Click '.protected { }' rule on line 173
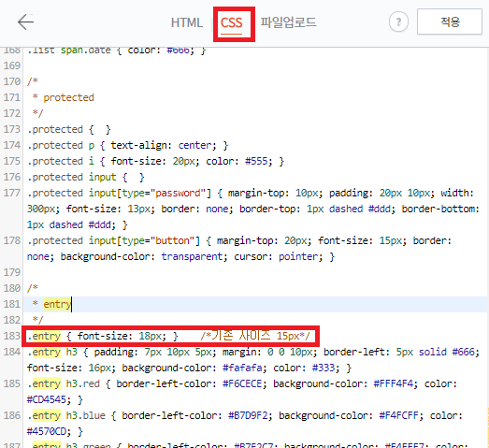The width and height of the screenshot is (489, 448). (69, 129)
